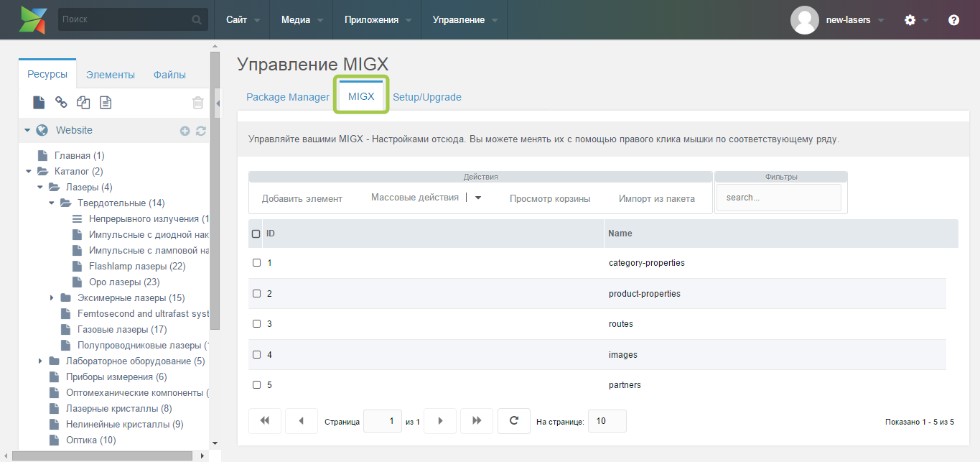Collapse the Лазеры tree node
Viewport: 980px width, 462px height.
[x=40, y=187]
